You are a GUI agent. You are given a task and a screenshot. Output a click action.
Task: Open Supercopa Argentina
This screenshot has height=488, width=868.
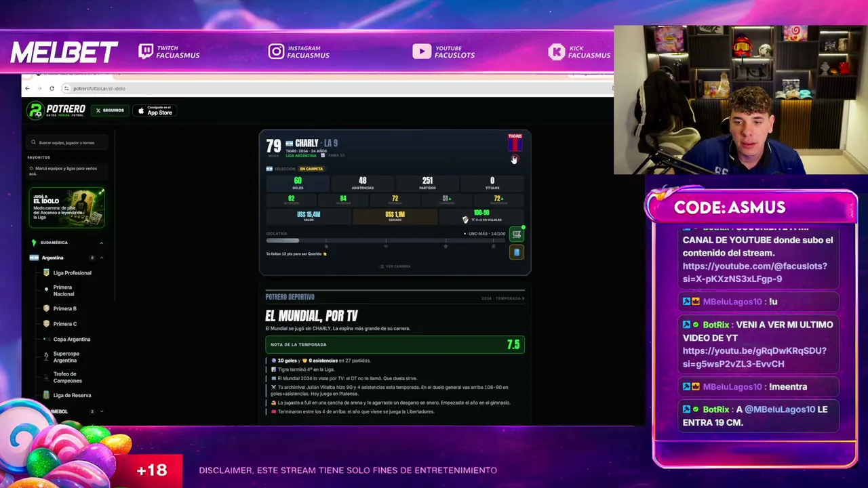click(66, 357)
